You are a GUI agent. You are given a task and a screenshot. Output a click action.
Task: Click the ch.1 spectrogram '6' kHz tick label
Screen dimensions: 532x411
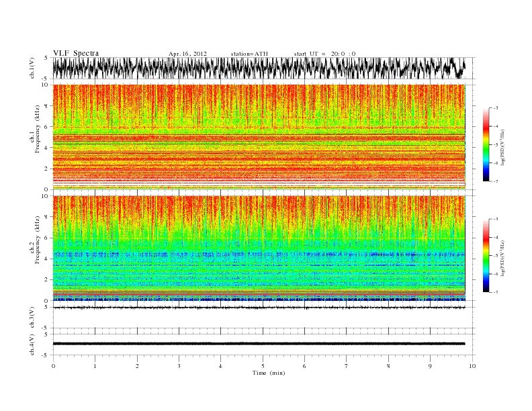(x=47, y=126)
